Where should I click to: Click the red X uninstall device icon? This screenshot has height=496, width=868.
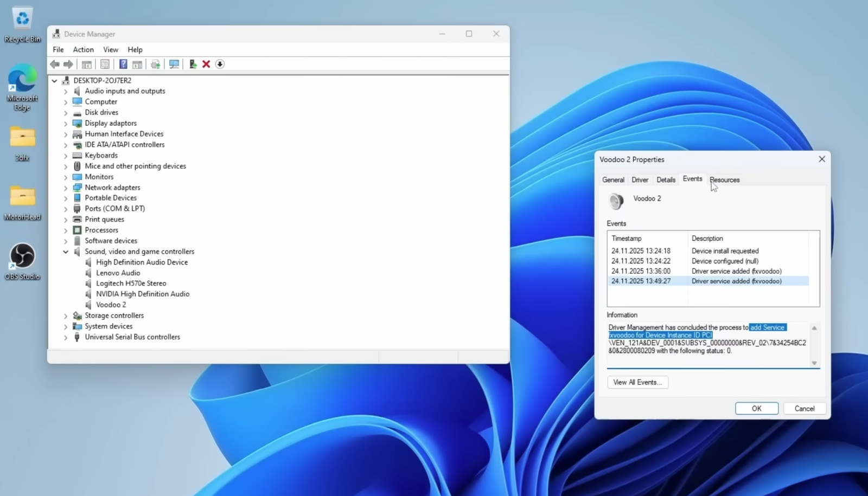point(206,64)
